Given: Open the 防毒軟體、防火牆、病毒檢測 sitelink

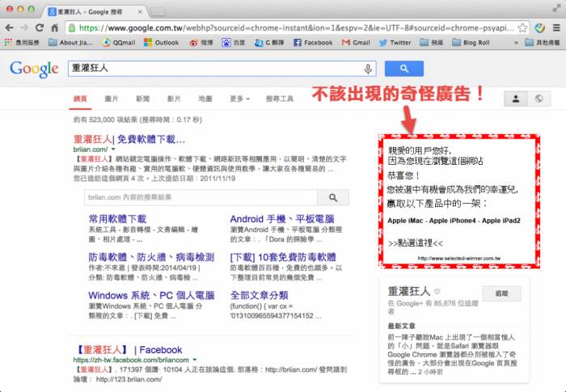Looking at the screenshot, I should [151, 257].
